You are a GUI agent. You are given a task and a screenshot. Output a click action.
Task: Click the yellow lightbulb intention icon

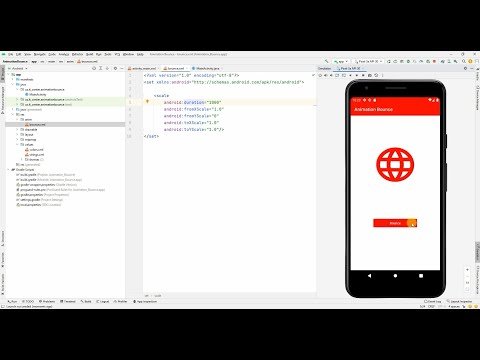coord(147,101)
